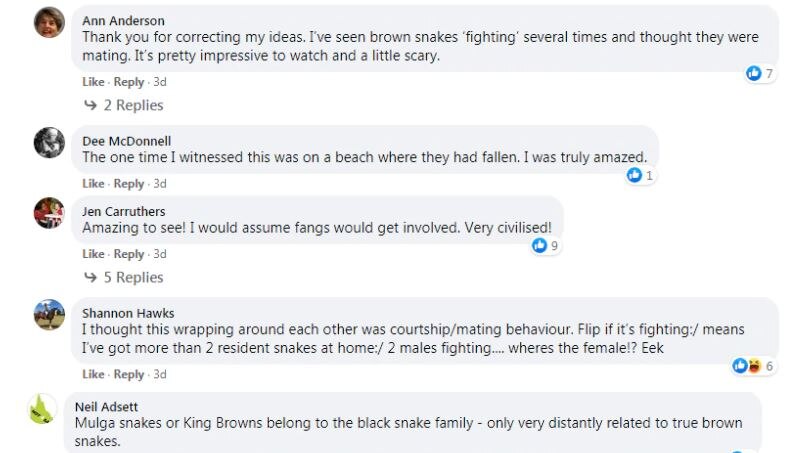808x453 pixels.
Task: Expand 2 Replies under Ann Anderson's comment
Action: coord(124,105)
